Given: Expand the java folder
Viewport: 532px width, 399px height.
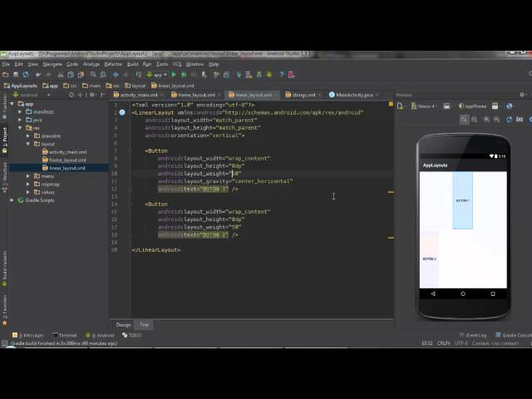Looking at the screenshot, I should [20, 120].
